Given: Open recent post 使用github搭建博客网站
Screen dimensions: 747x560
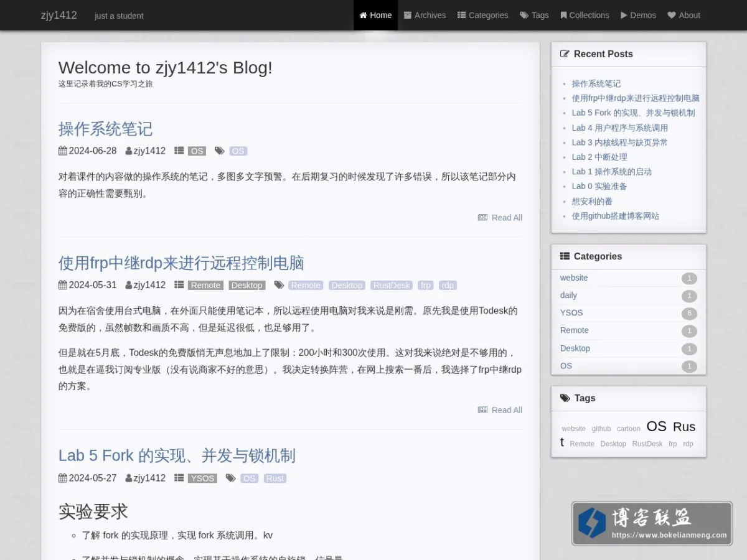Looking at the screenshot, I should [x=616, y=216].
